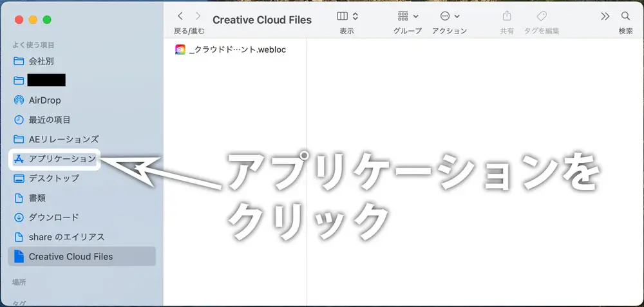The width and height of the screenshot is (644, 307).
Task: Go back with the left chevron
Action: (x=180, y=17)
